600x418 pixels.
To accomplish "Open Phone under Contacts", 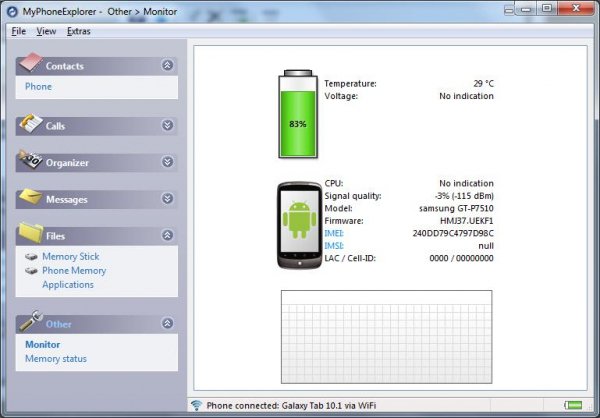I will 38,87.
